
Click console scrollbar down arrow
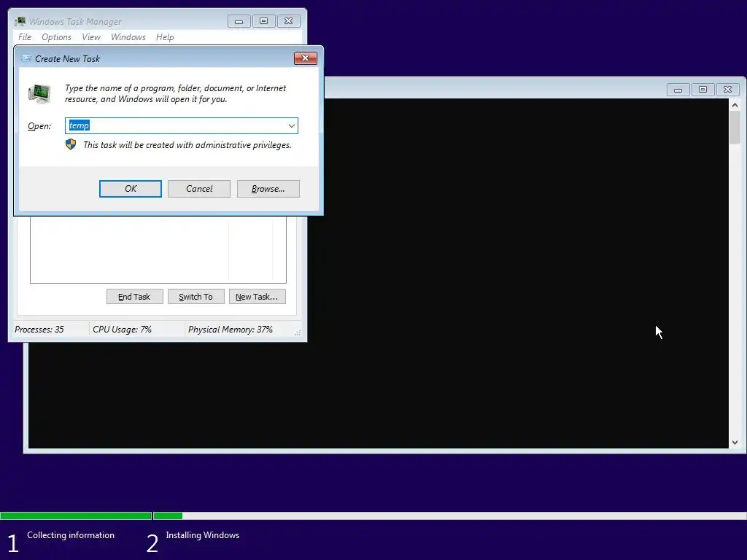coord(735,443)
